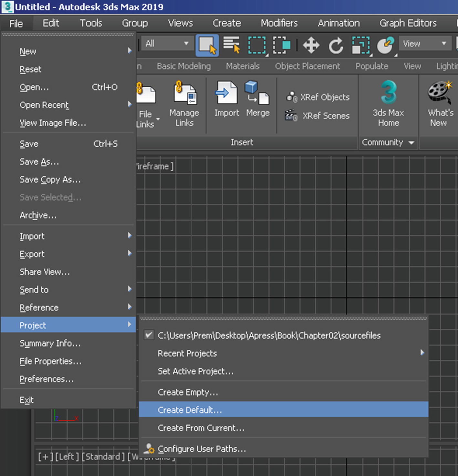458x476 pixels.
Task: Select Create From Current... option
Action: click(284, 428)
